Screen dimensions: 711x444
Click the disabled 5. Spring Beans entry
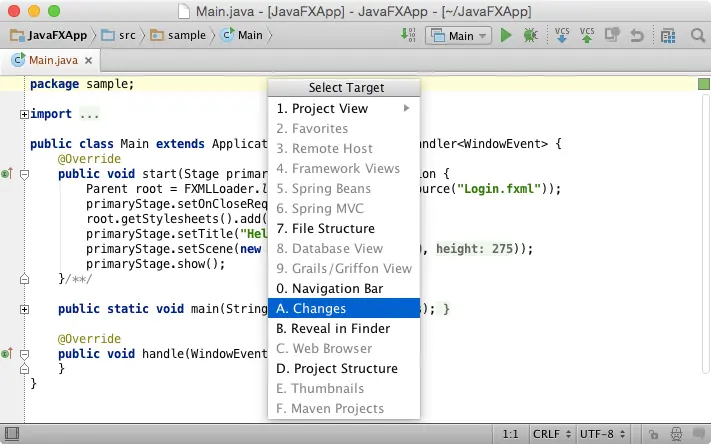pos(344,188)
